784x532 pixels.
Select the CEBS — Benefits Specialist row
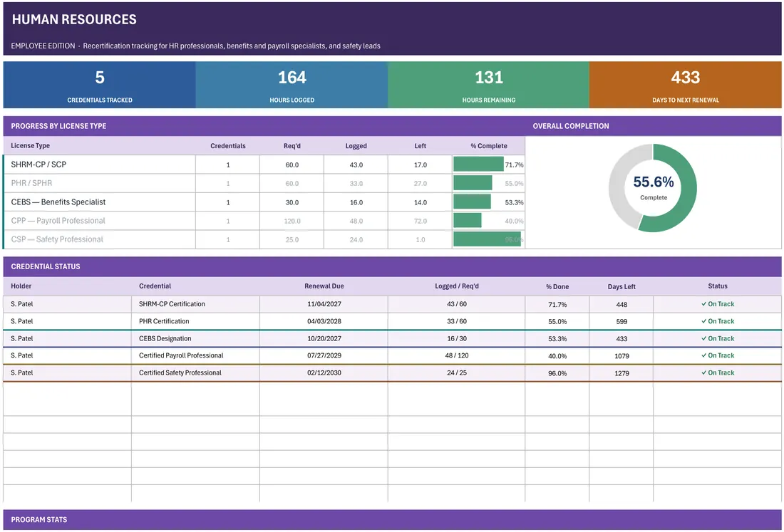[264, 202]
